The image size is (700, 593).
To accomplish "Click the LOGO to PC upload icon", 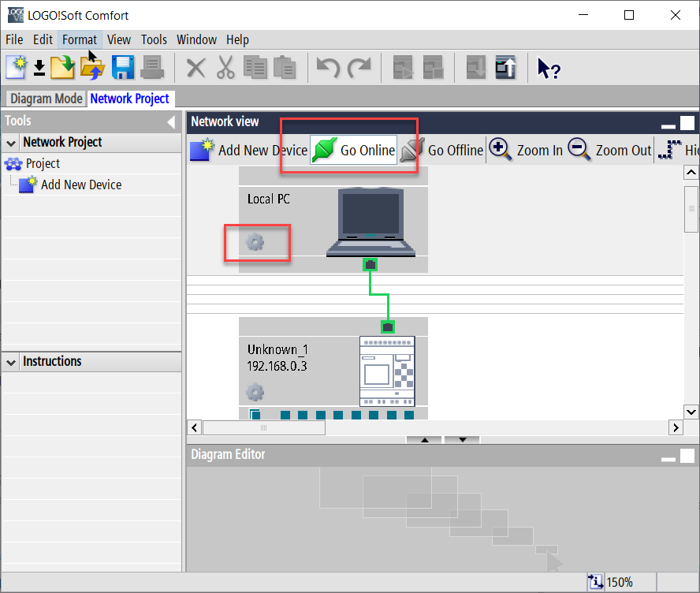I will (x=505, y=68).
